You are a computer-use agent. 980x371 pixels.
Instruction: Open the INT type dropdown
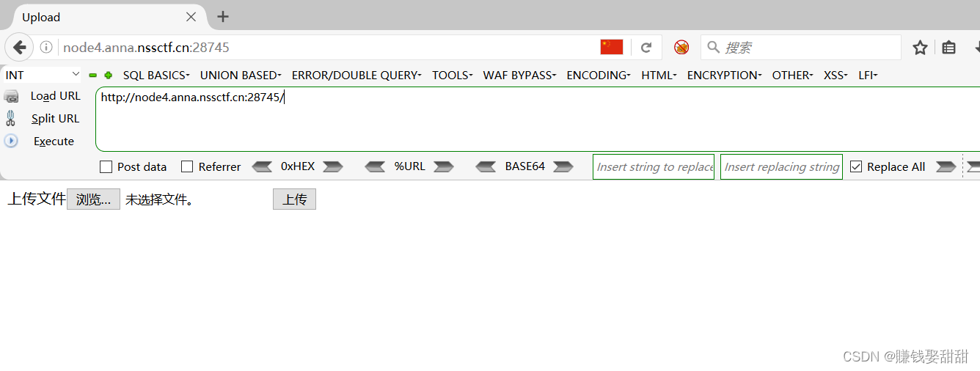[43, 75]
